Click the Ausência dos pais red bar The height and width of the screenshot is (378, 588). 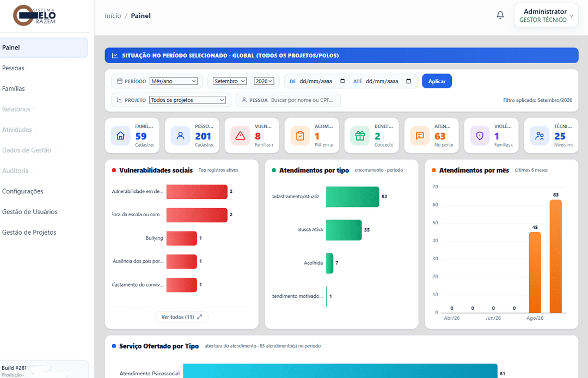pos(182,261)
